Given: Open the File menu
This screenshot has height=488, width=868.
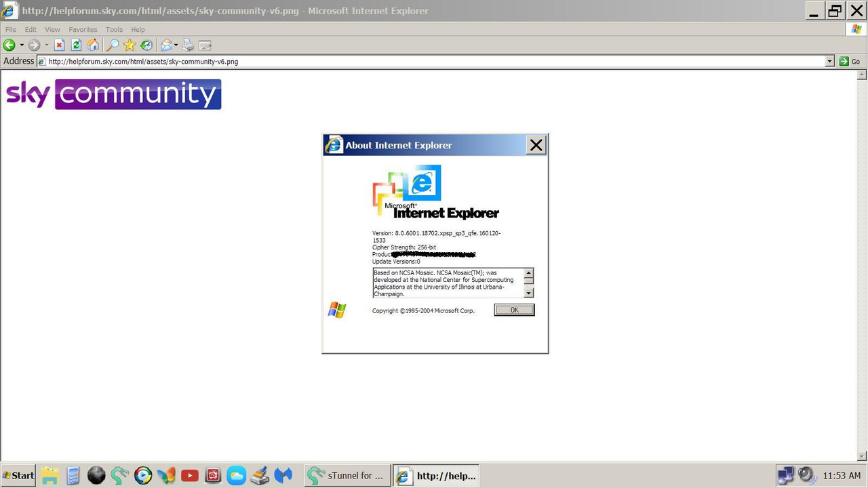Looking at the screenshot, I should 11,30.
